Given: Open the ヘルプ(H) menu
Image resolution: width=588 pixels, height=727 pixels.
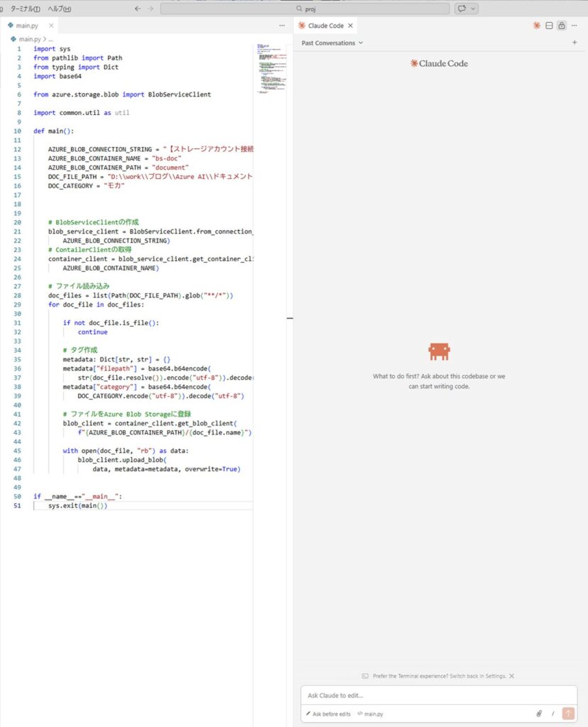Looking at the screenshot, I should click(x=59, y=9).
